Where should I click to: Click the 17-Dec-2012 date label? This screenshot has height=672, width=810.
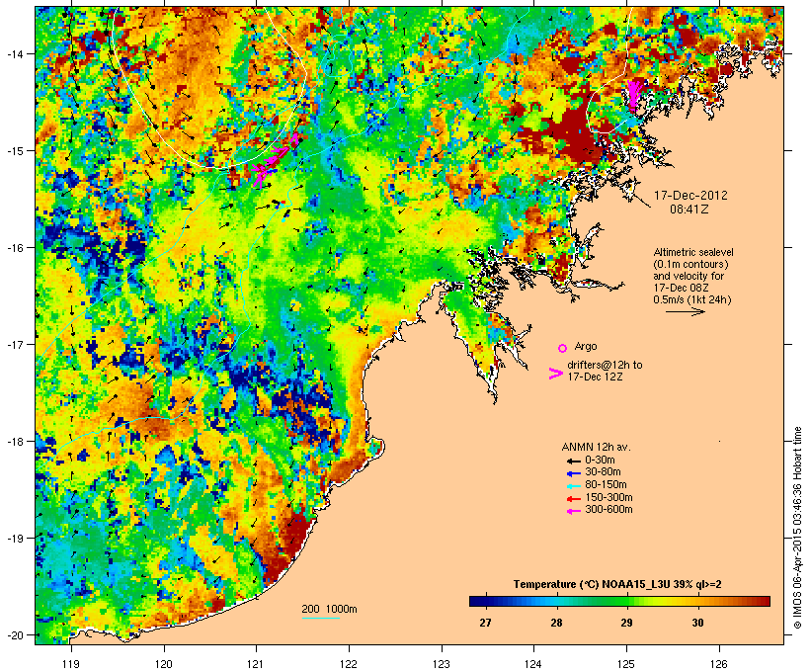[690, 196]
